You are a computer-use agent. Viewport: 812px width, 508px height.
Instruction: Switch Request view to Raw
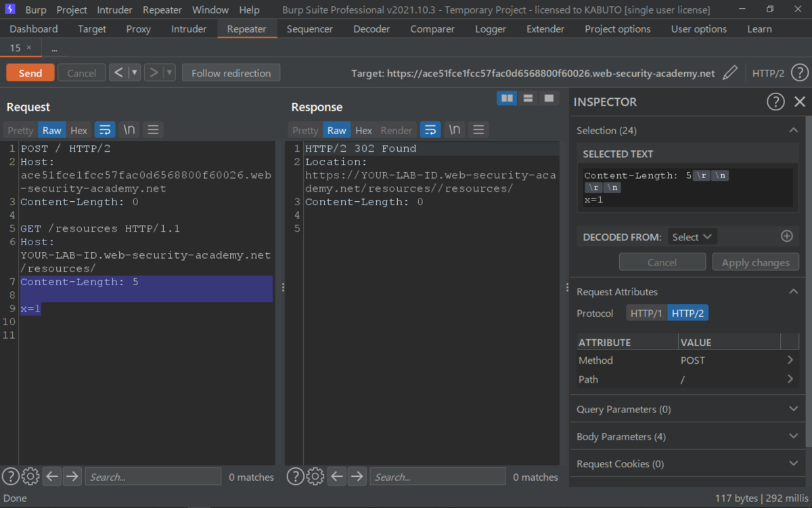[52, 131]
